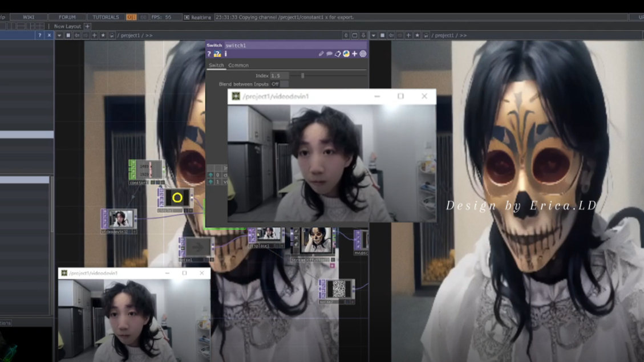The width and height of the screenshot is (644, 362).
Task: Open the pencil edit icon in parameter header
Action: (x=321, y=54)
